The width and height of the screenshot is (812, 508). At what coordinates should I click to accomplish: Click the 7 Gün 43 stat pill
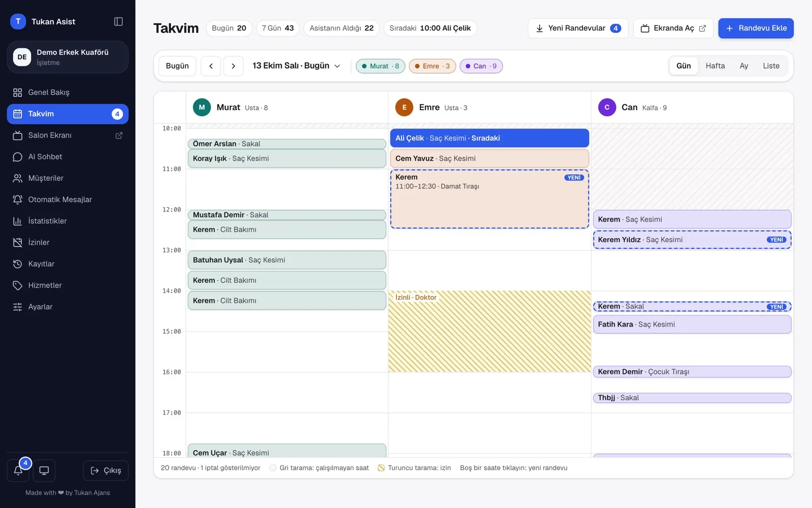click(278, 28)
